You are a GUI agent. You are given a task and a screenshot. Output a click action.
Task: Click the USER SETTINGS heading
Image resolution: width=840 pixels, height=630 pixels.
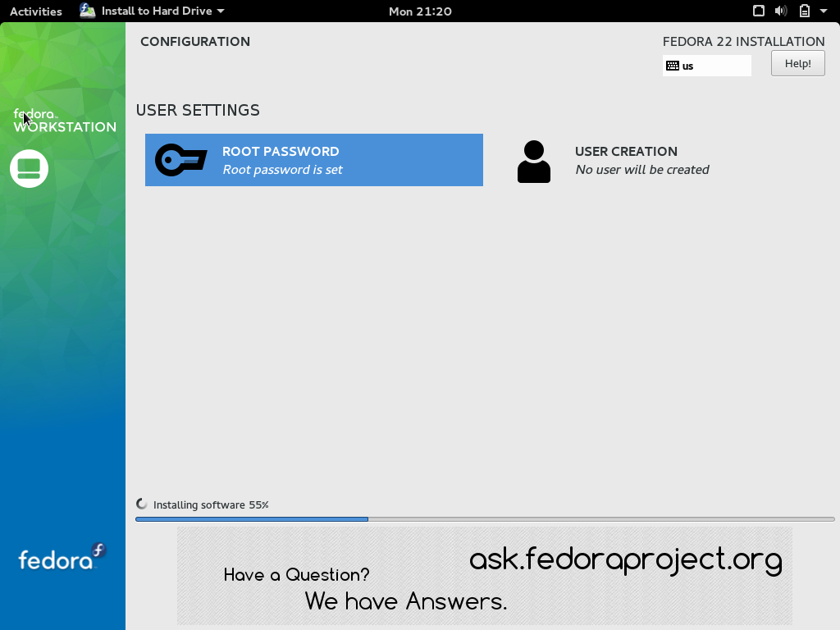click(x=198, y=111)
